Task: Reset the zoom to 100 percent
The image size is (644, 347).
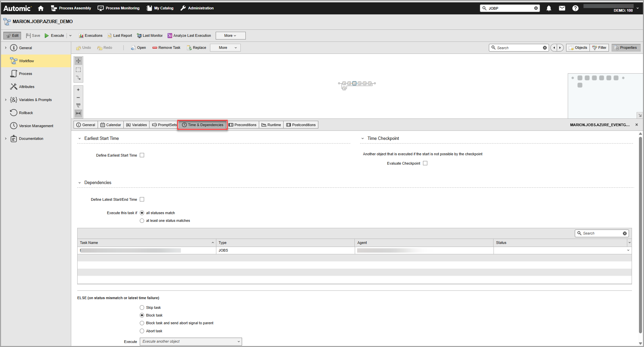Action: tap(78, 105)
